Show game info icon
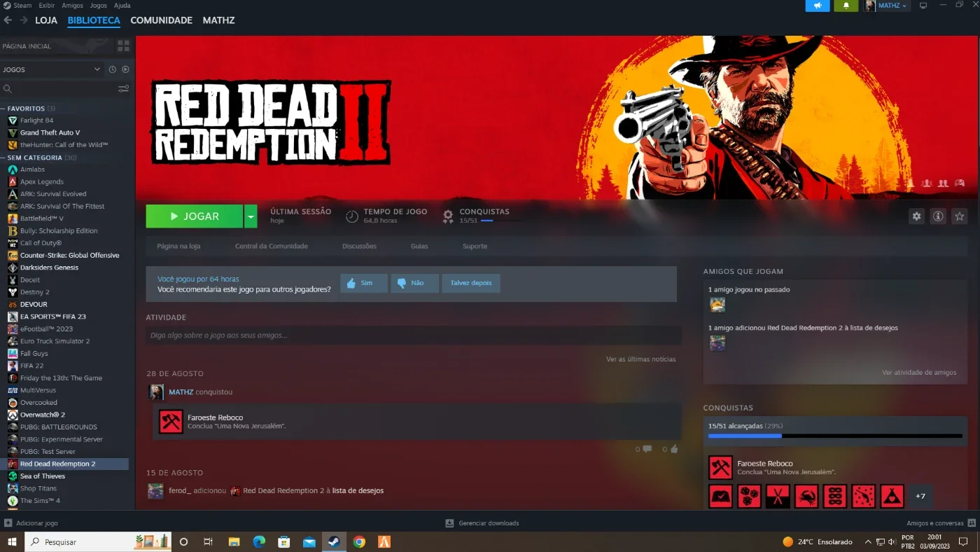Screen dimensions: 980x552 tap(938, 216)
